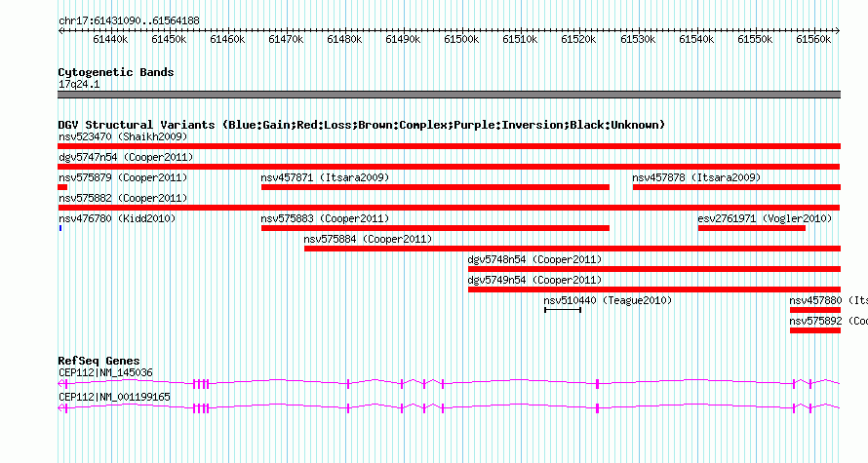The image size is (868, 463).
Task: Open the CEP112|NM_145036 gene track
Action: [x=449, y=383]
